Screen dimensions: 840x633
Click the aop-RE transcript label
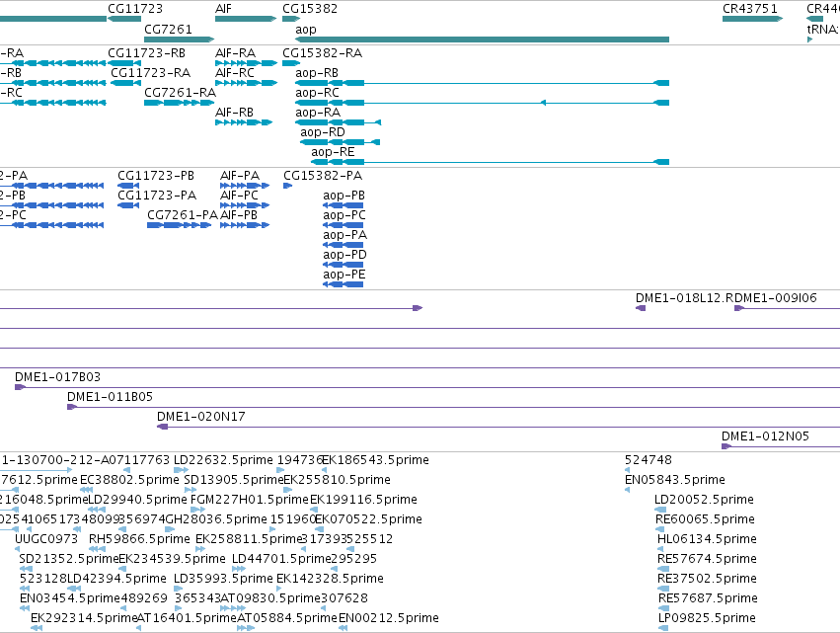pos(333,152)
